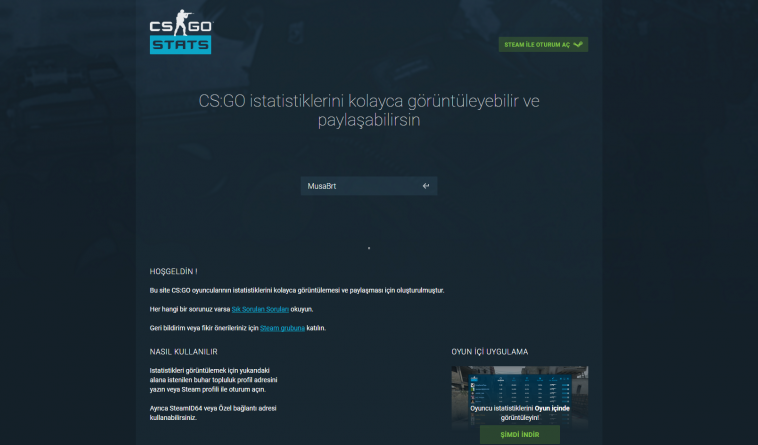The width and height of the screenshot is (758, 445).
Task: Open the Sık Sorulan Soruları link
Action: 260,309
